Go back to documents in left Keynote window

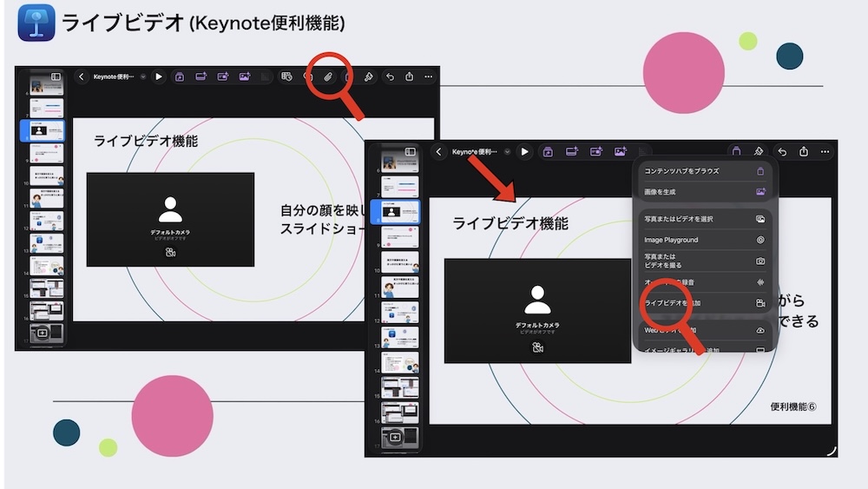[x=82, y=76]
